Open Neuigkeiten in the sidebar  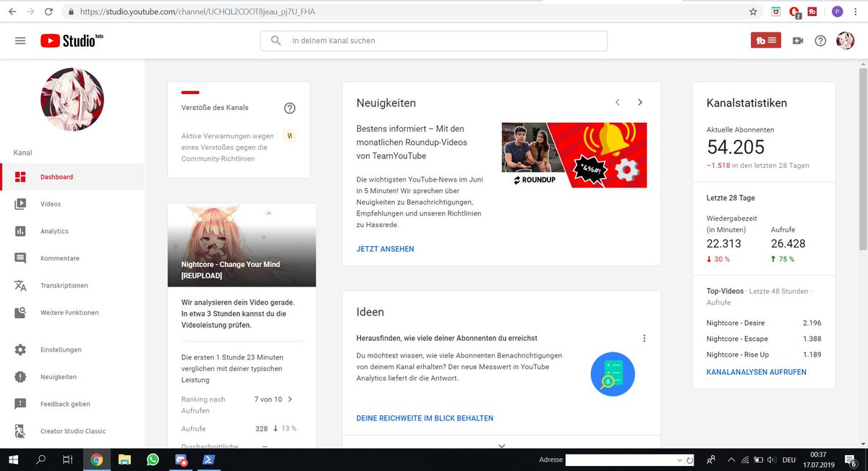72,377
